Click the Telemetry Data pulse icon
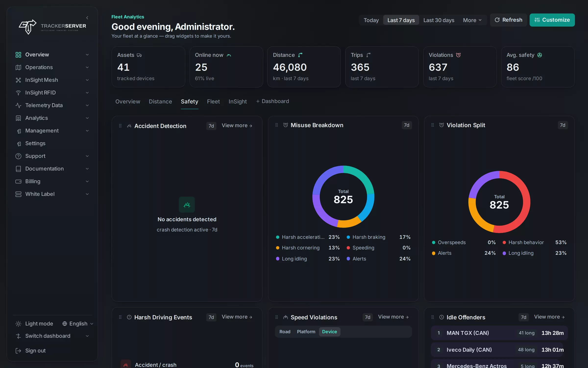 click(x=18, y=105)
